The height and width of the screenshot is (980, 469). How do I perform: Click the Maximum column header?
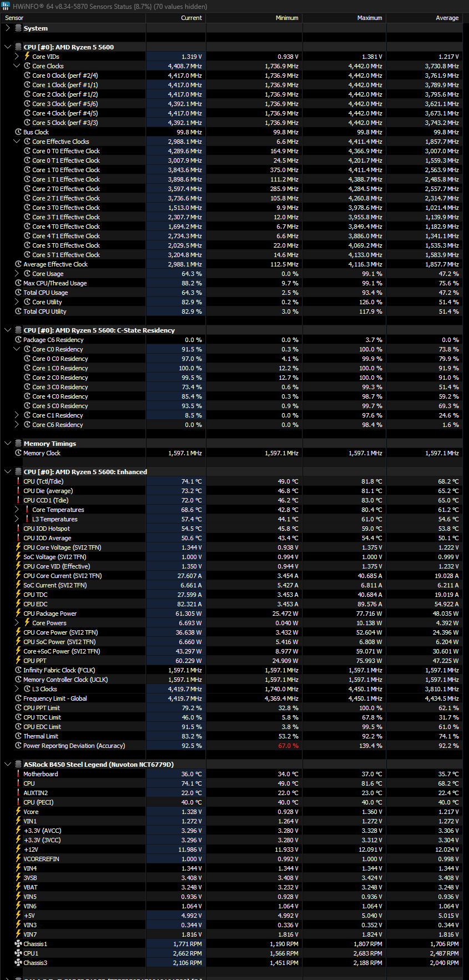click(x=344, y=18)
